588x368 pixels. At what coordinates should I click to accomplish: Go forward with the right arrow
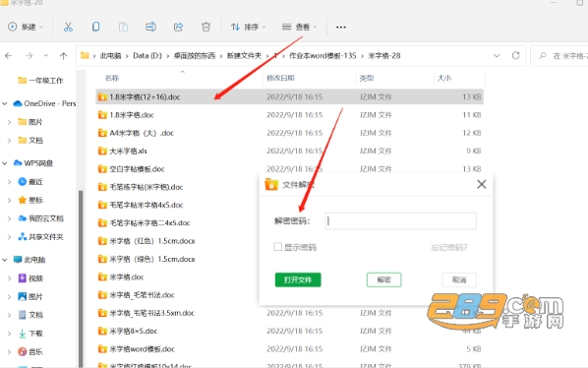pyautogui.click(x=29, y=56)
